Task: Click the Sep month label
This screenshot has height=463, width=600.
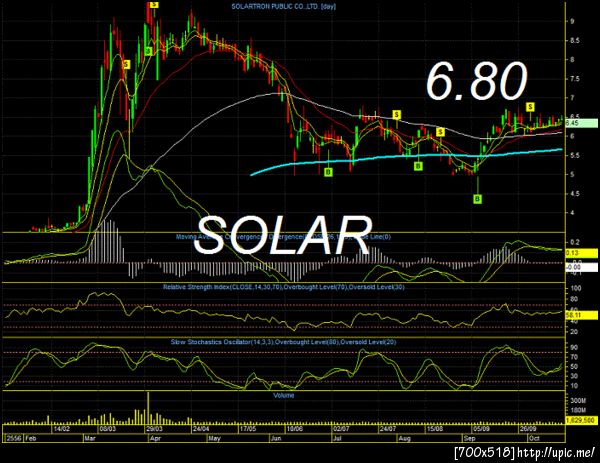Action: tap(470, 439)
